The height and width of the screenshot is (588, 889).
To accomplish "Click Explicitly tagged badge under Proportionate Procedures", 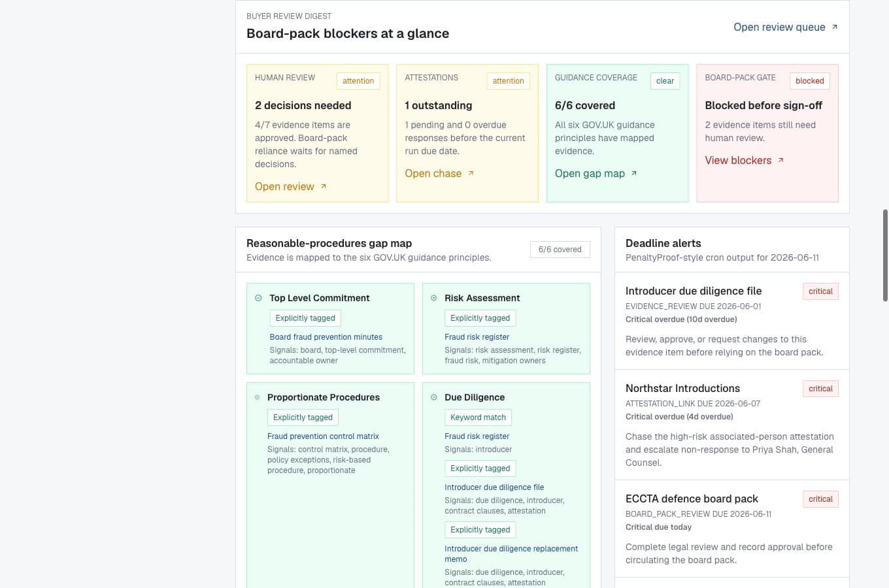I will click(x=303, y=417).
